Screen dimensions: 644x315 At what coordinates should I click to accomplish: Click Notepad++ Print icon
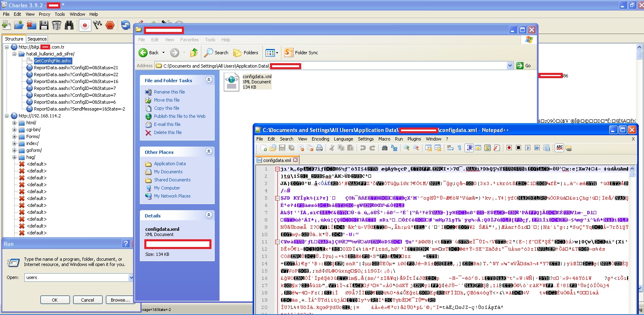[x=319, y=148]
